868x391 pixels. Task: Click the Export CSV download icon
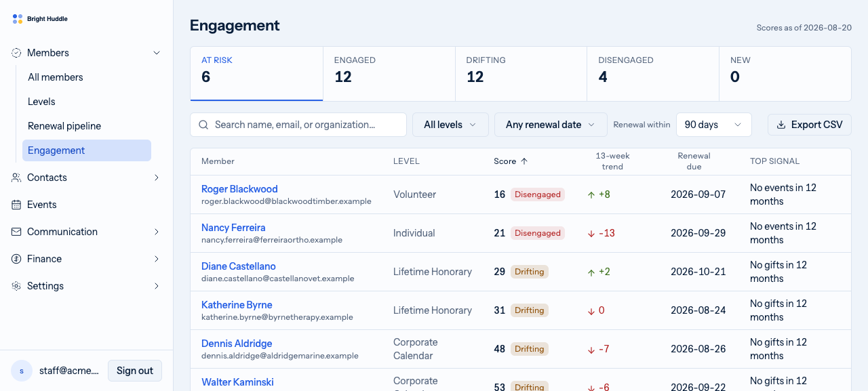point(781,125)
